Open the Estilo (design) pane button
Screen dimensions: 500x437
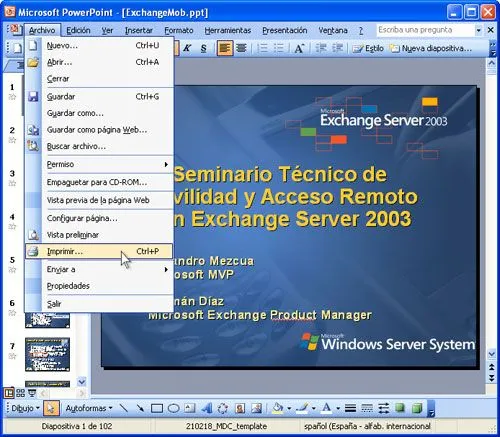coord(368,48)
